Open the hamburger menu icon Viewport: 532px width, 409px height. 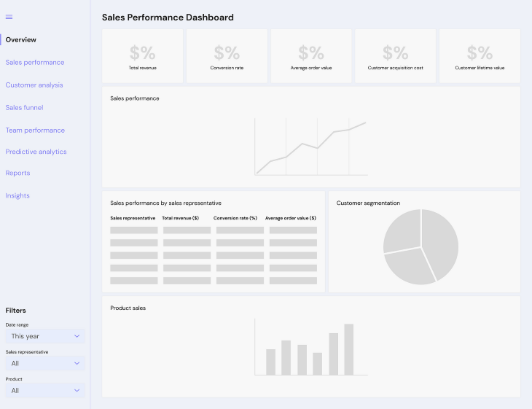coord(9,17)
